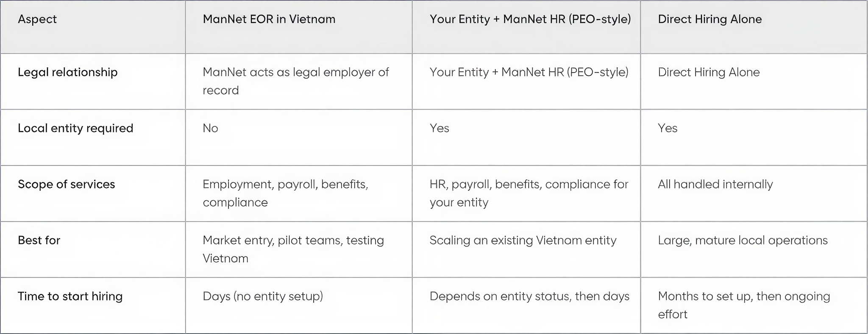Click the "Large, mature local operations" cell

pos(743,240)
